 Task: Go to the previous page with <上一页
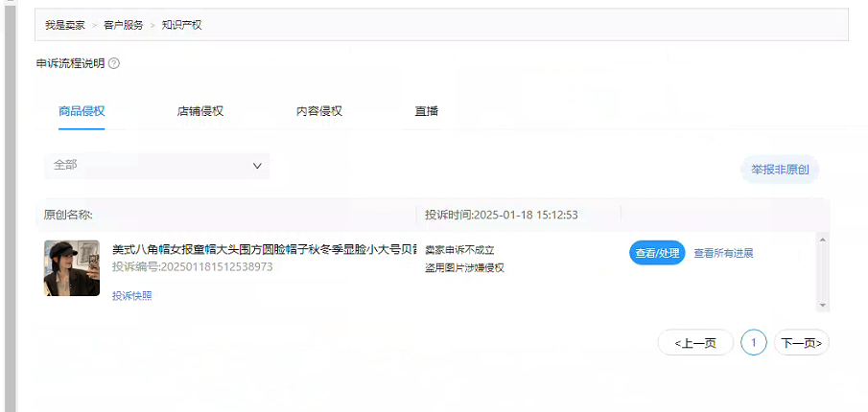point(695,343)
